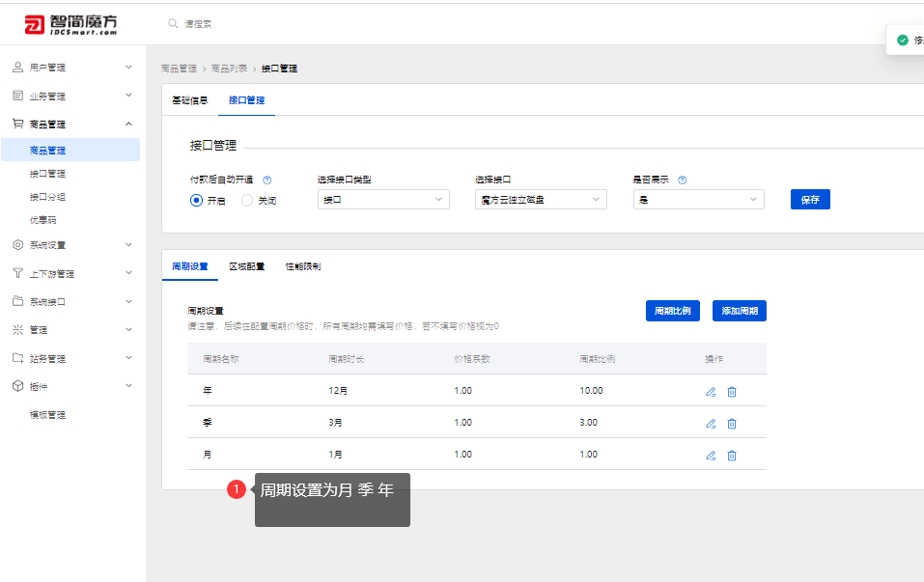The image size is (924, 582).
Task: Edit the 年 cycle row
Action: click(711, 392)
